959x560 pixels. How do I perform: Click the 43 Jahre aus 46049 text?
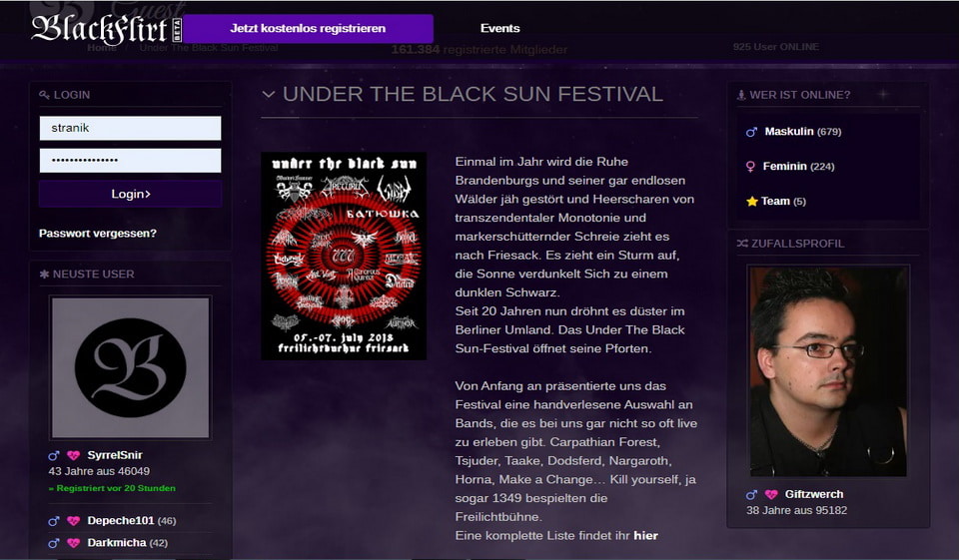[x=99, y=471]
